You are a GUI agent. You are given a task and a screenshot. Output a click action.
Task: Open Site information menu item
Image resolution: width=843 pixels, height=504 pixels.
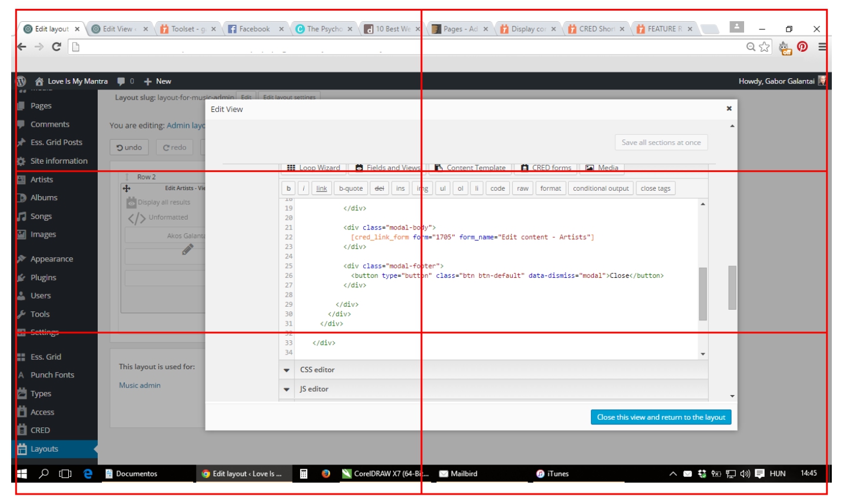pyautogui.click(x=59, y=161)
